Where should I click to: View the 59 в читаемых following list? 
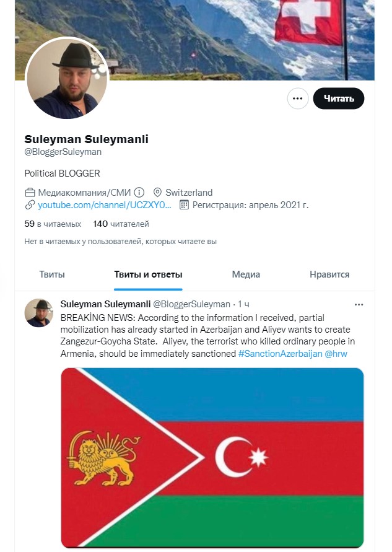53,224
